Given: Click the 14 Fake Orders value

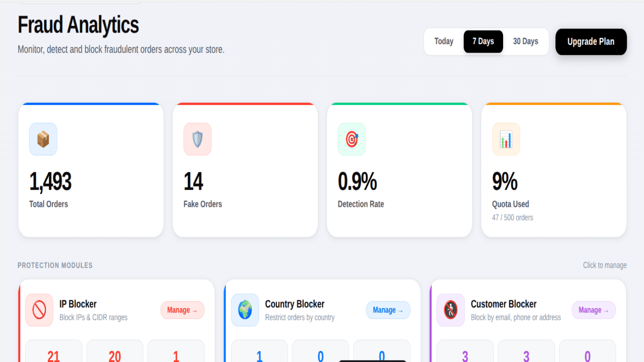Looking at the screenshot, I should coord(193,181).
